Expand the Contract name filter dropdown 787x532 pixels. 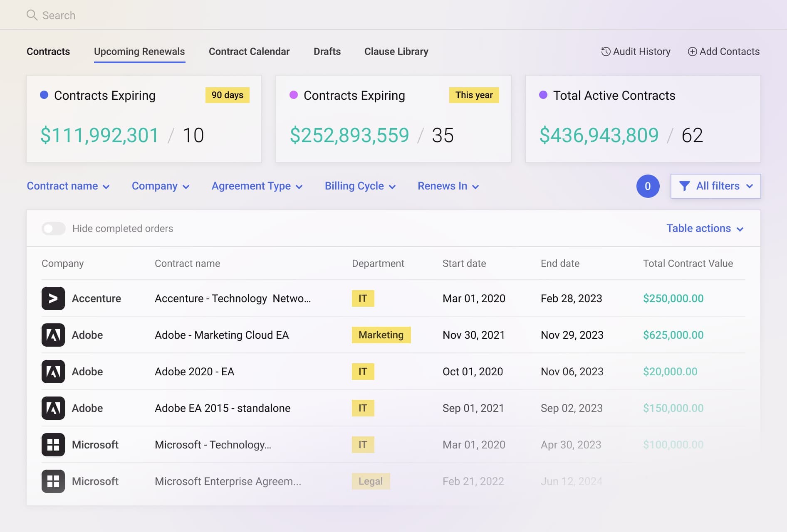point(68,186)
